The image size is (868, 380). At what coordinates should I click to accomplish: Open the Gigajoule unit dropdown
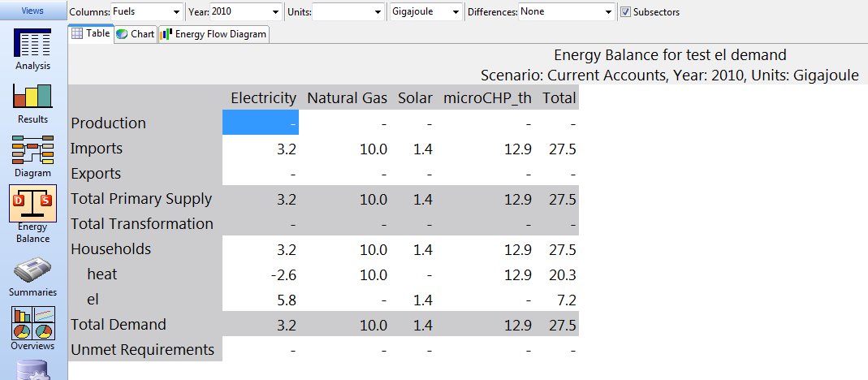(426, 11)
